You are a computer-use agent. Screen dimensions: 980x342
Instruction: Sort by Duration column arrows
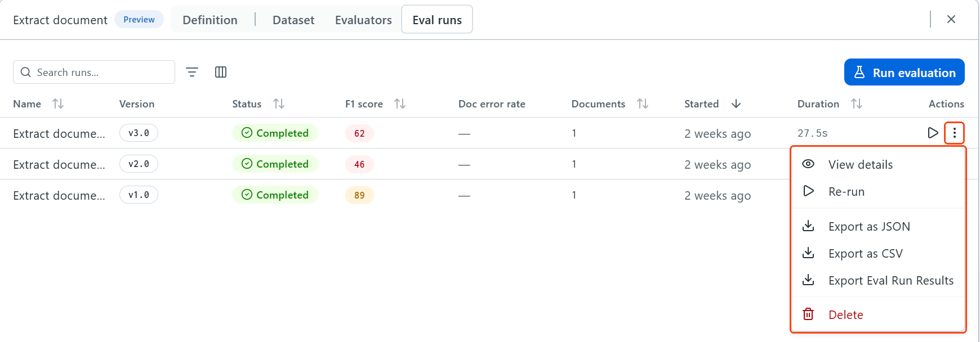[x=857, y=103]
